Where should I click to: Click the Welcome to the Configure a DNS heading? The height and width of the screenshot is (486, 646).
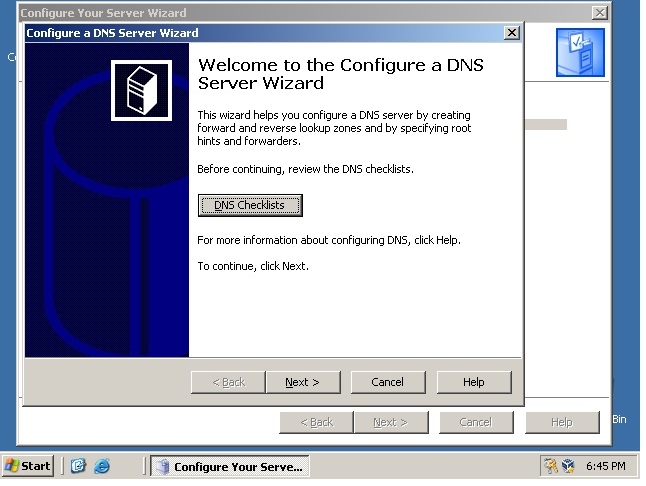pyautogui.click(x=340, y=74)
